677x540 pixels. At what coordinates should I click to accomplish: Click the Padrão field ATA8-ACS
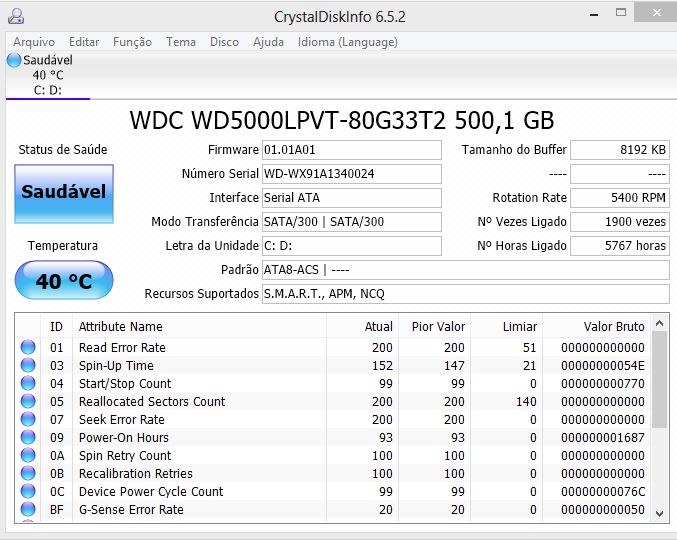pyautogui.click(x=465, y=270)
